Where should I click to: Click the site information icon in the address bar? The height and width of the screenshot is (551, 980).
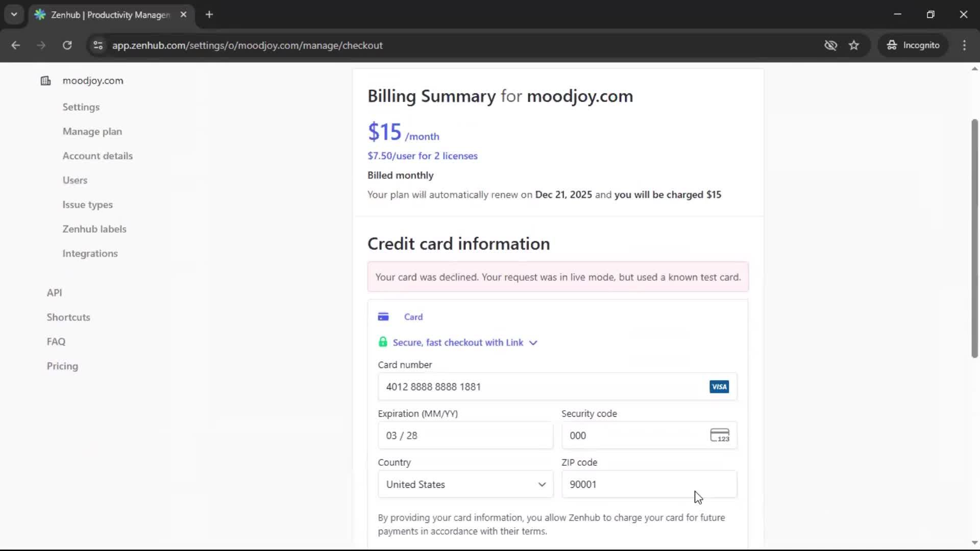click(x=97, y=45)
